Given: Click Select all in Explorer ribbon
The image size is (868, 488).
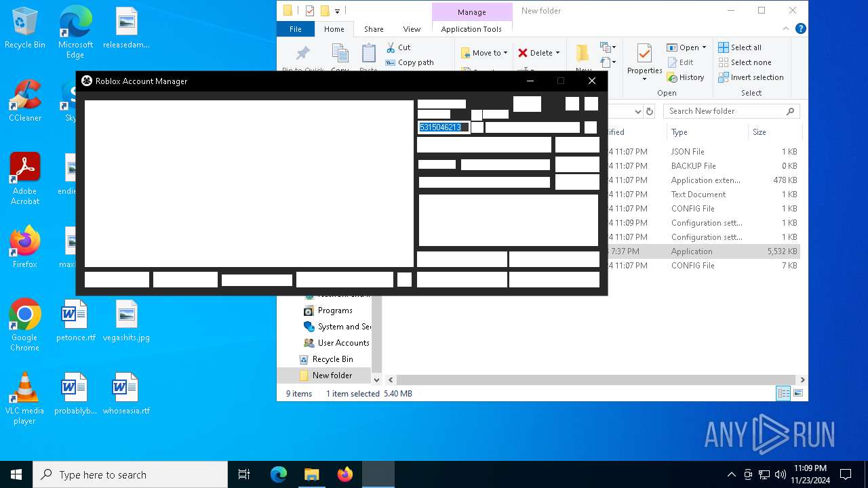Looking at the screenshot, I should click(740, 47).
